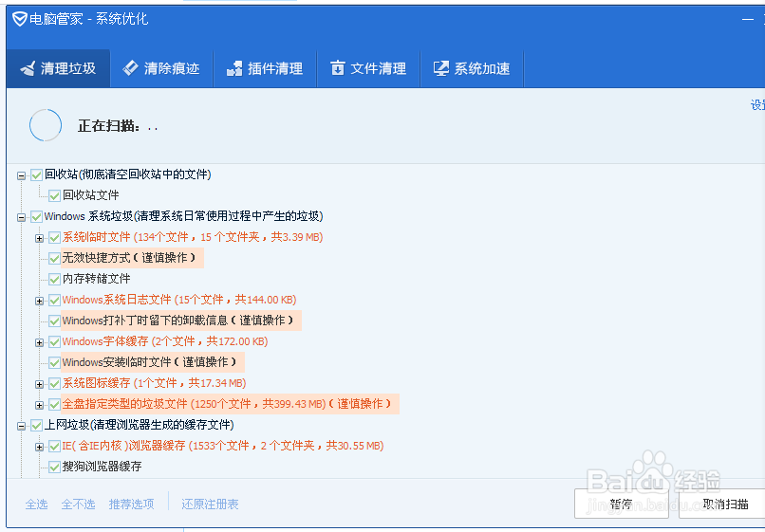This screenshot has height=532, width=765.
Task: Click the 还原注册表 link
Action: pos(210,504)
